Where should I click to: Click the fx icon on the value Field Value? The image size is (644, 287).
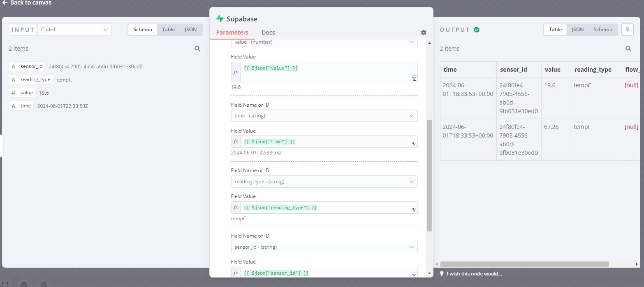(236, 71)
